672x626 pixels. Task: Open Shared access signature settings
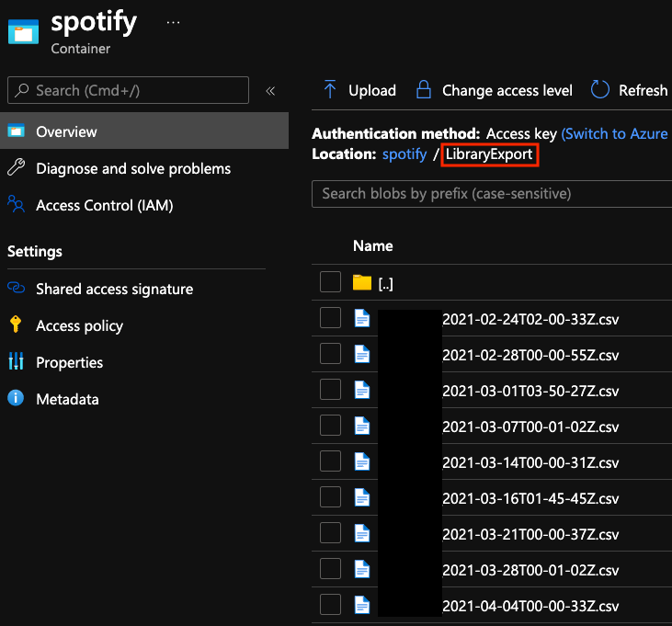click(114, 290)
